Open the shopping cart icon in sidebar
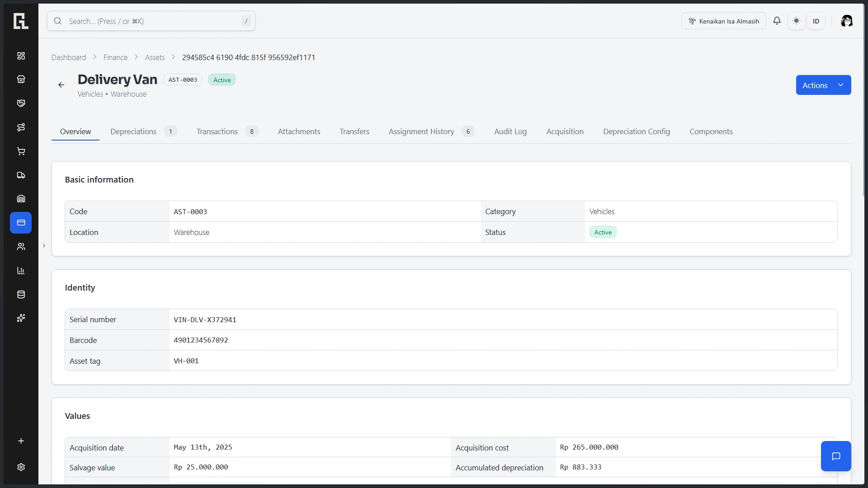Image resolution: width=868 pixels, height=488 pixels. pos(21,151)
